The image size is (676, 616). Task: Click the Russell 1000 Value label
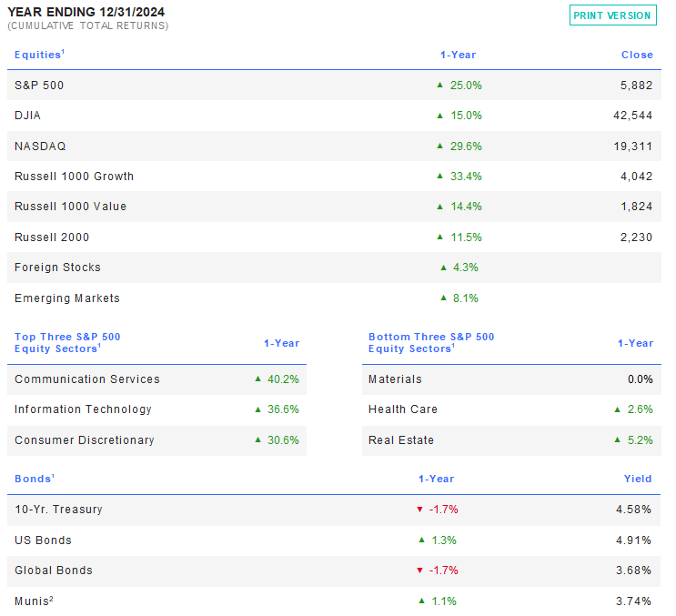click(x=70, y=207)
